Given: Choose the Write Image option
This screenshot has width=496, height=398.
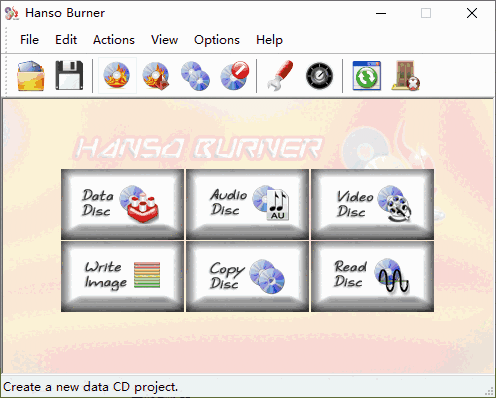Looking at the screenshot, I should pyautogui.click(x=122, y=277).
